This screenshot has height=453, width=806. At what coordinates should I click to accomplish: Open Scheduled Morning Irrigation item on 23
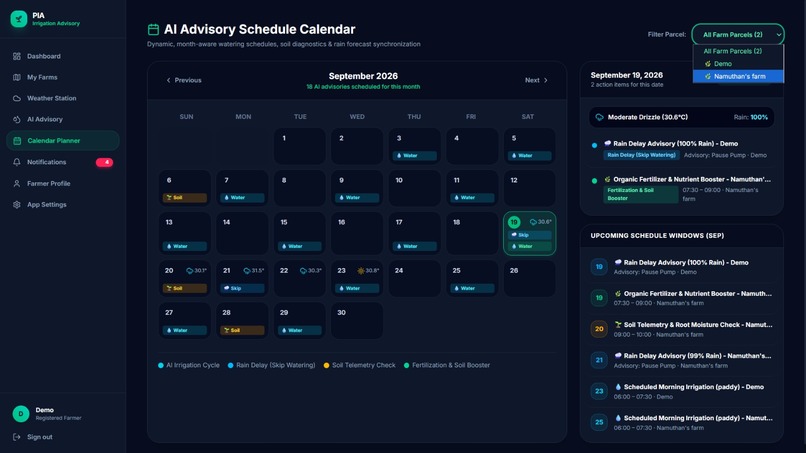[682, 392]
